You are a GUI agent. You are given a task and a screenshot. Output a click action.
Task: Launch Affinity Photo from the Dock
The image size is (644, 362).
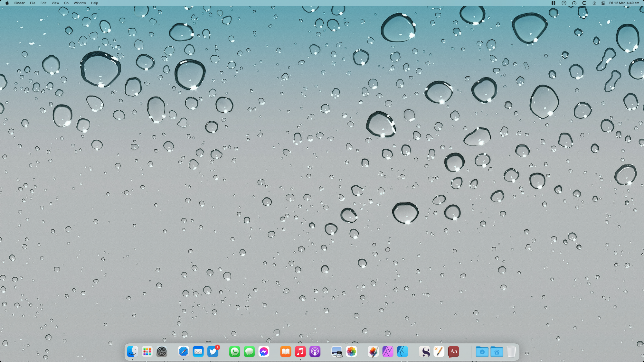click(x=388, y=351)
